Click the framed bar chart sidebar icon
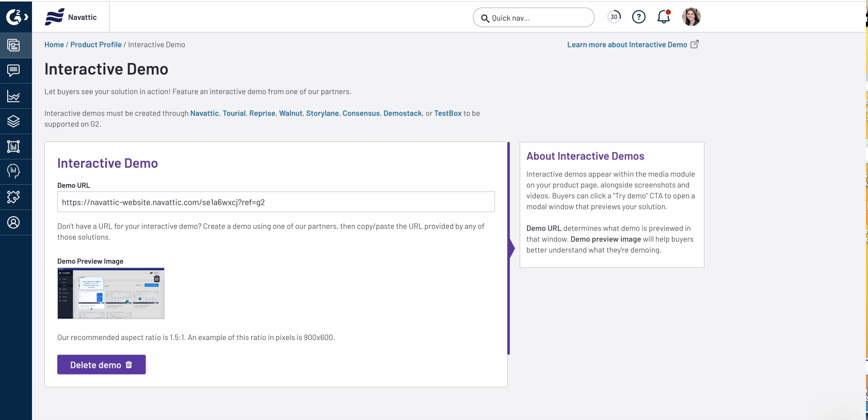Screen dimensions: 868x420 click(x=13, y=147)
